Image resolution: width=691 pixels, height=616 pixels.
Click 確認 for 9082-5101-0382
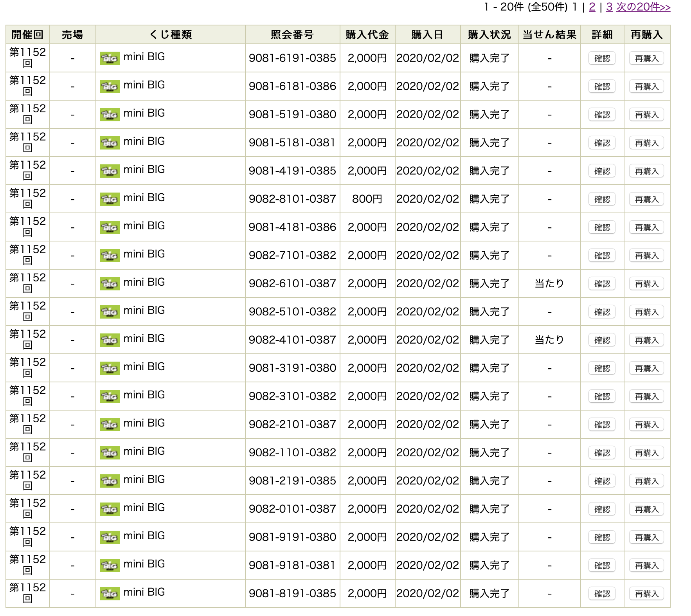coord(602,312)
